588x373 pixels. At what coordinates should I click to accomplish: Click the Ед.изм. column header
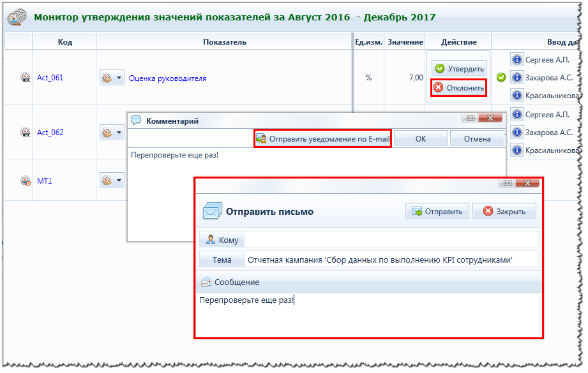(x=368, y=42)
